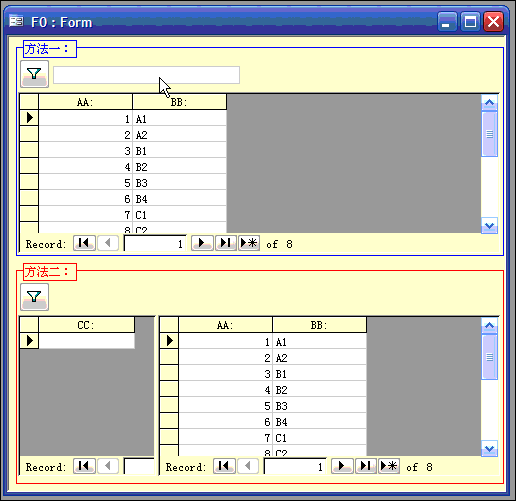The image size is (516, 501).
Task: Click the up scroll arrow of bottom datasheet
Action: coord(489,325)
